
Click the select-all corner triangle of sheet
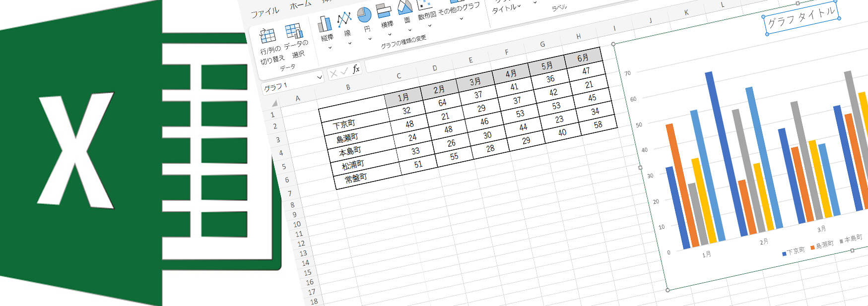coord(274,103)
